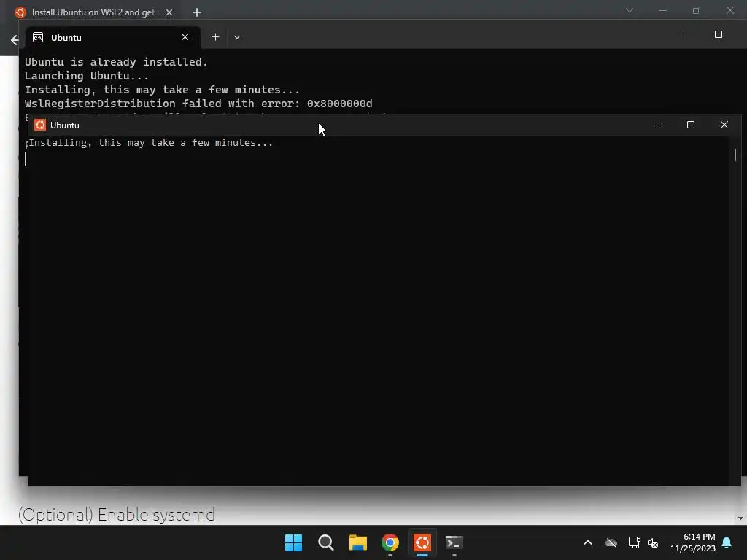This screenshot has width=747, height=560.
Task: Click '(Optional) Enable systemd' heading
Action: coord(117,515)
